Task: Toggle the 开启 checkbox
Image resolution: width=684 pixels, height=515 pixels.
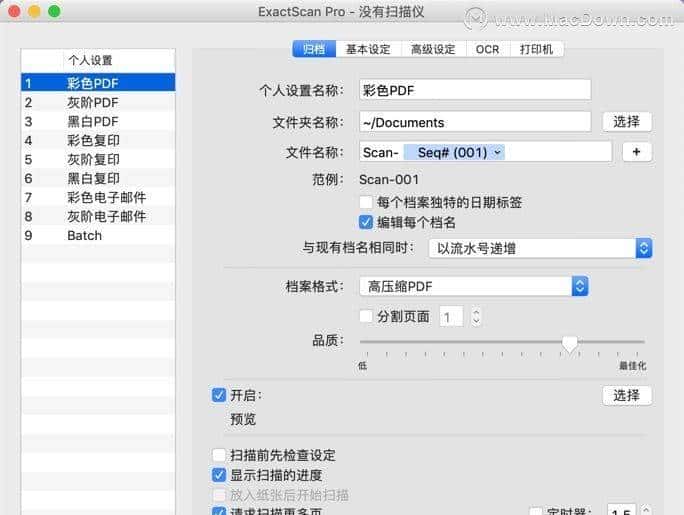Action: (219, 395)
